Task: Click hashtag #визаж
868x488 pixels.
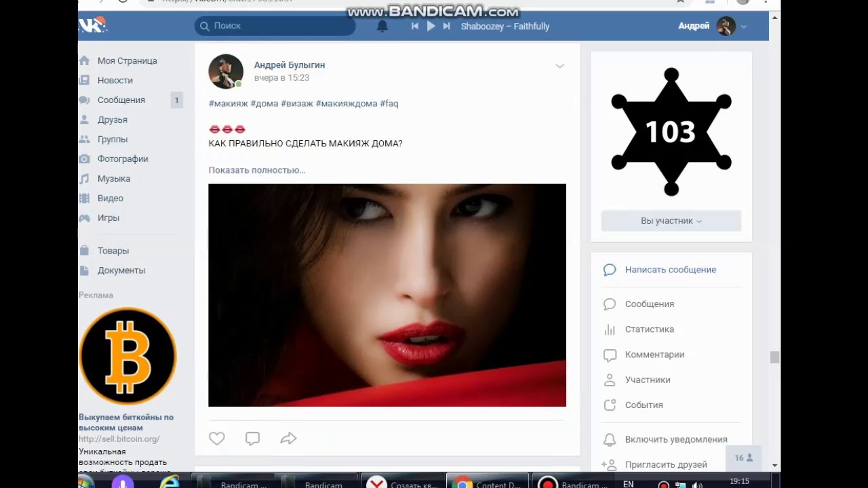Action: coord(297,104)
